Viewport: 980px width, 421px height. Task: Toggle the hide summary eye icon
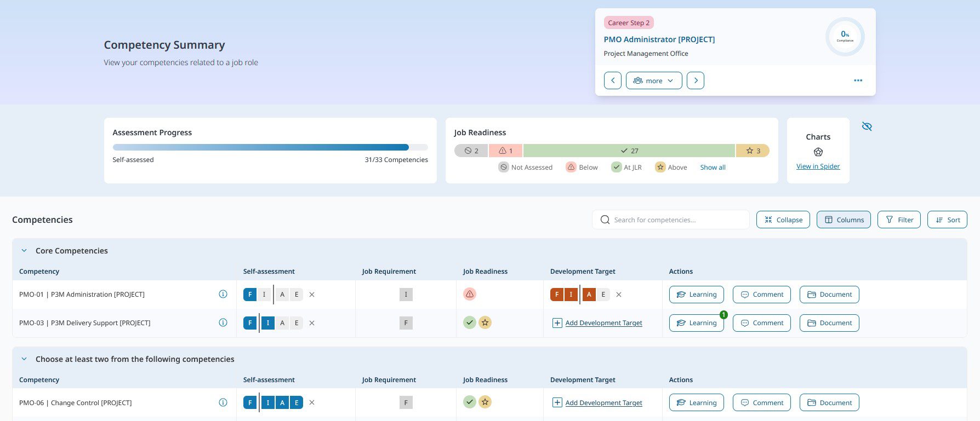coord(867,126)
